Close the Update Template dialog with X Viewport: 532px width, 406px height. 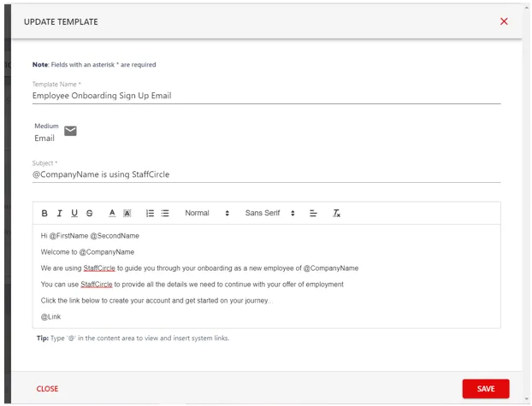504,21
